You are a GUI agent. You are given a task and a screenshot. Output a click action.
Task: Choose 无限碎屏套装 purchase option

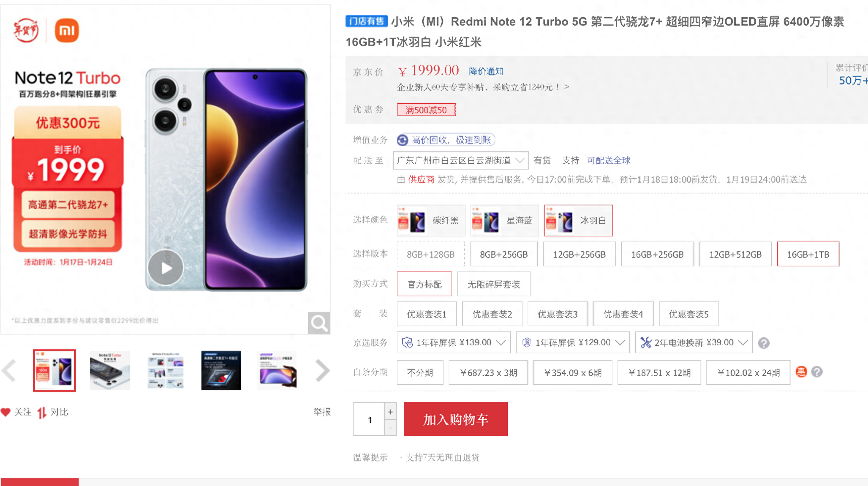[x=494, y=284]
